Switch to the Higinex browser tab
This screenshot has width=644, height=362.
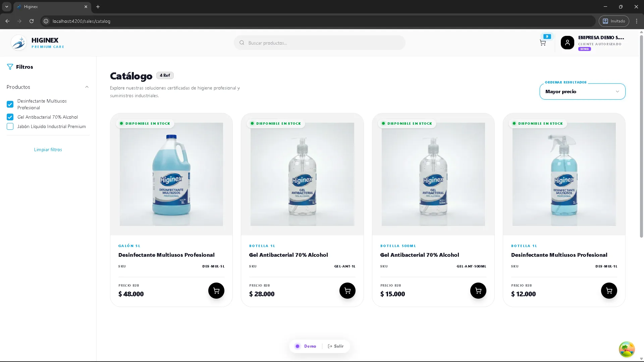(47, 7)
